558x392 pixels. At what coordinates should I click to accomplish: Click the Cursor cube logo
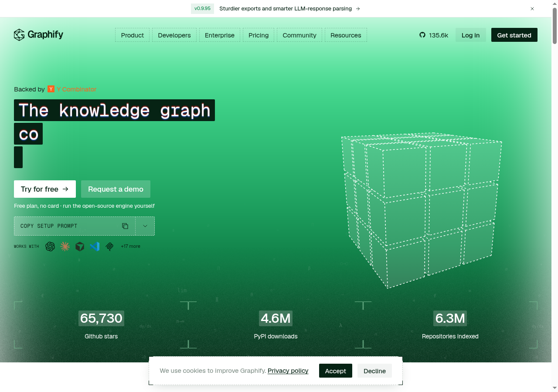pyautogui.click(x=80, y=247)
